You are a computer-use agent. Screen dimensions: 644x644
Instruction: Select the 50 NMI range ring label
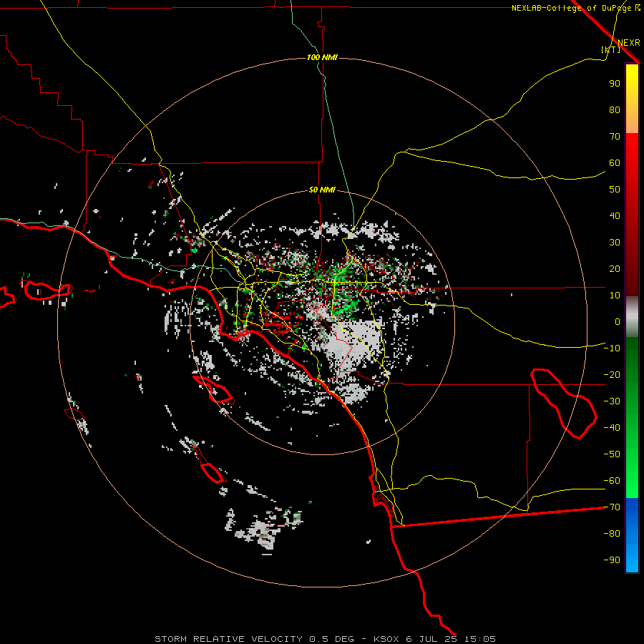tap(323, 190)
